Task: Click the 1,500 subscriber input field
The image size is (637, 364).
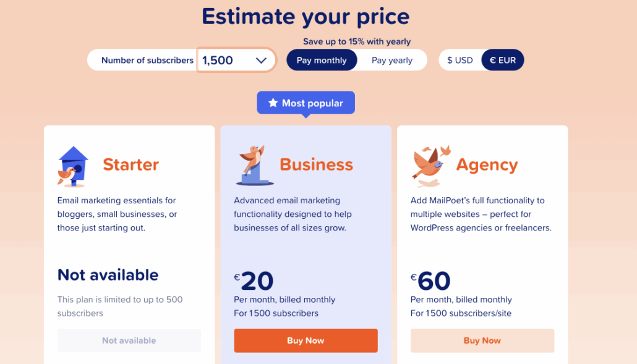Action: point(220,60)
